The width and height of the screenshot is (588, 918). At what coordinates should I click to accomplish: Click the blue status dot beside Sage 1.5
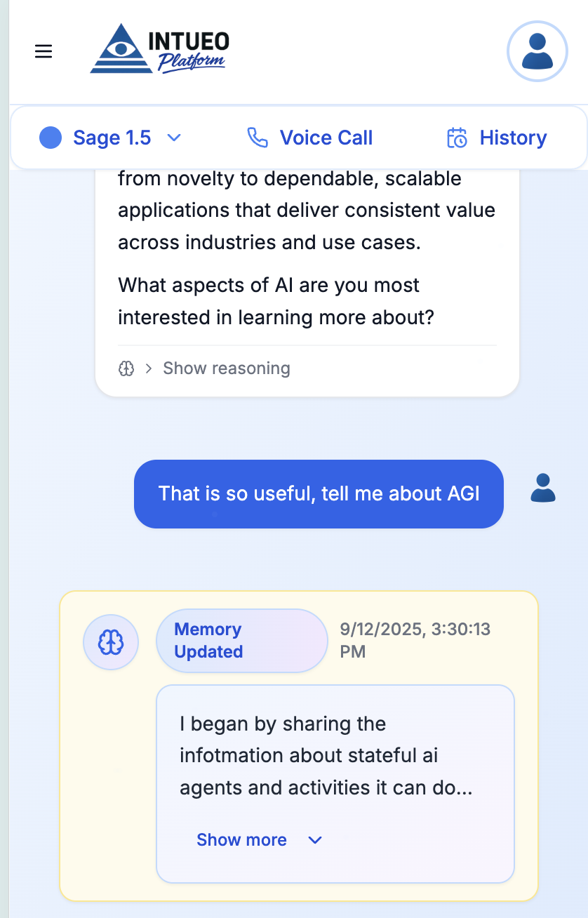[x=50, y=138]
